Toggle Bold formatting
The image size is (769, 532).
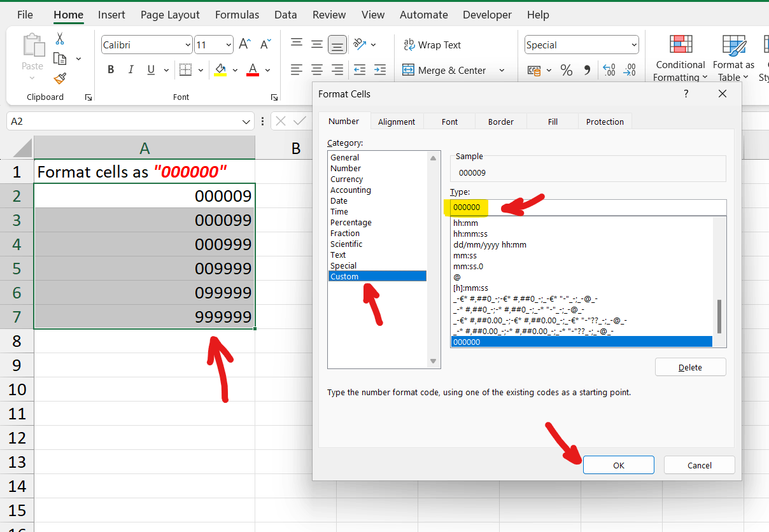[111, 70]
